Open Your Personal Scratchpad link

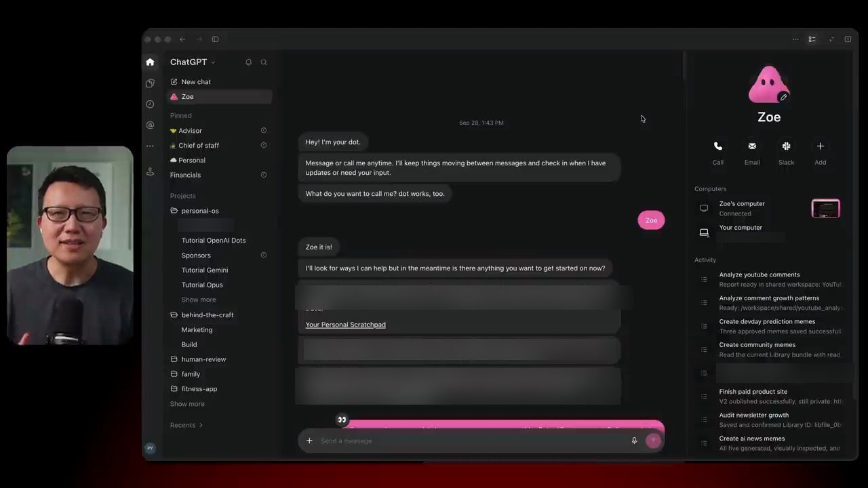tap(345, 325)
